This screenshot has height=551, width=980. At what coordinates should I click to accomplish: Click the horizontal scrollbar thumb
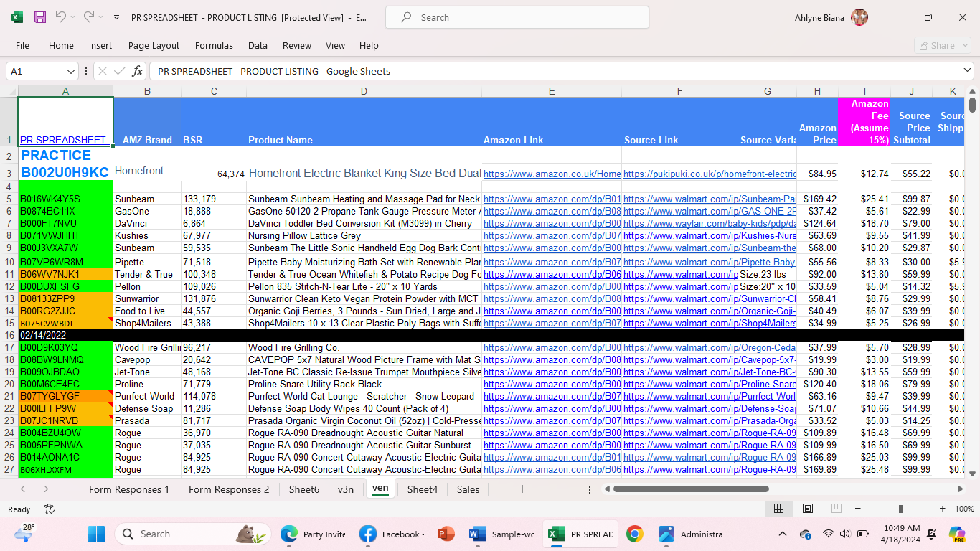(x=691, y=489)
